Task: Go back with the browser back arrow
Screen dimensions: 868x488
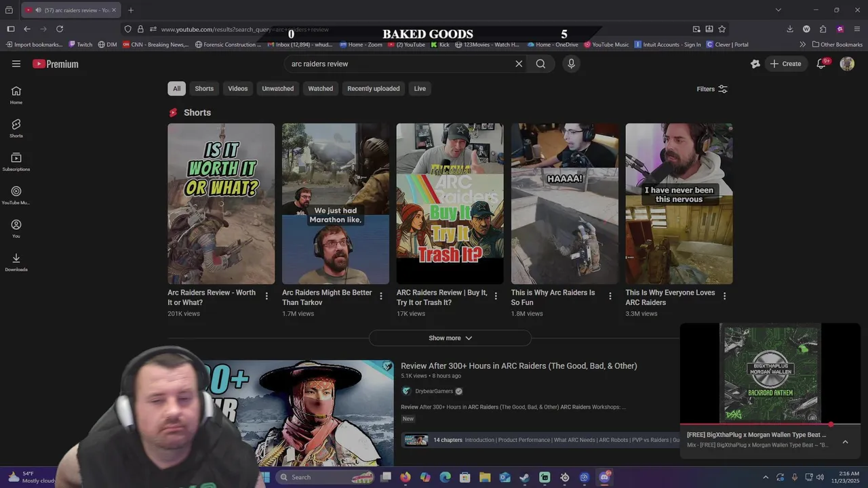Action: (27, 29)
